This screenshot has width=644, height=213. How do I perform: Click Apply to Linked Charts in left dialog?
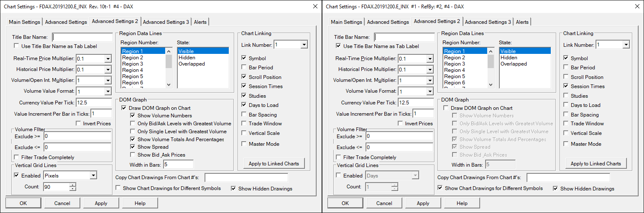pyautogui.click(x=274, y=164)
